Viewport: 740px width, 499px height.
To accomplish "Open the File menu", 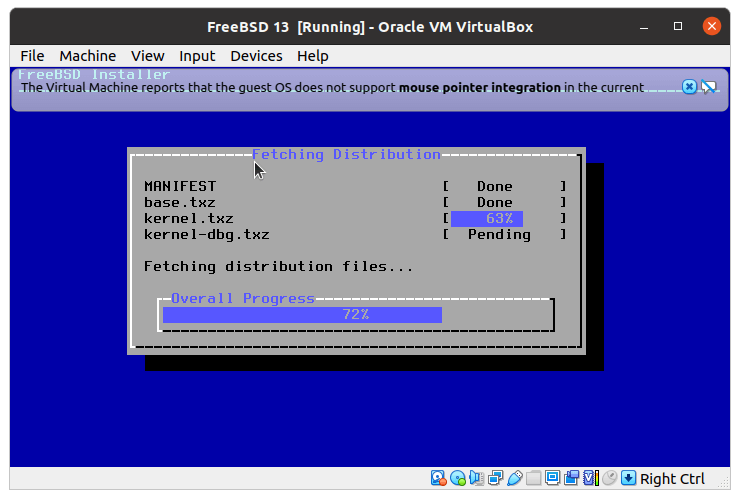I will click(x=32, y=56).
